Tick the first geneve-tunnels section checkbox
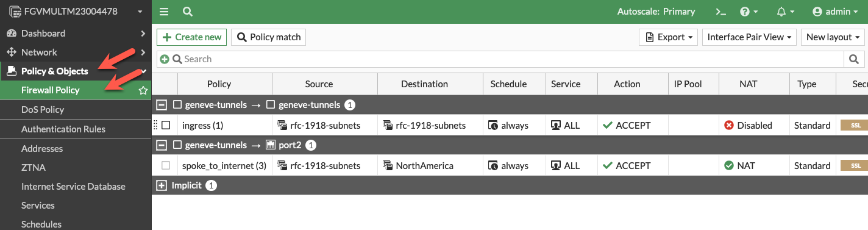This screenshot has height=230, width=868. click(x=177, y=105)
